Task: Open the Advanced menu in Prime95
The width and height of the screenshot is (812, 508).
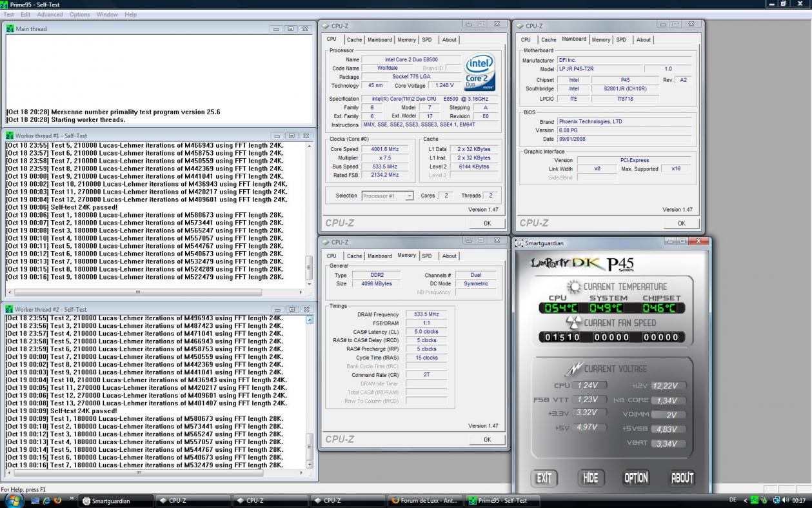Action: (x=50, y=14)
